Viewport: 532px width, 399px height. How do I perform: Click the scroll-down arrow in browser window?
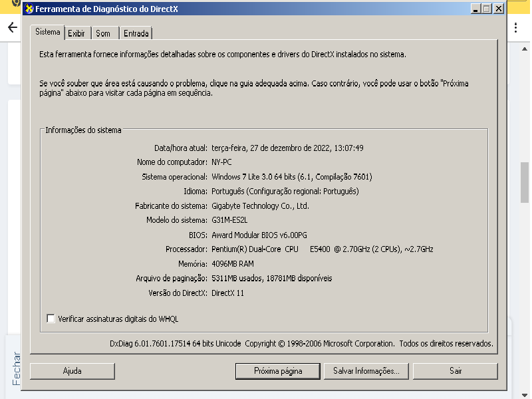click(525, 395)
